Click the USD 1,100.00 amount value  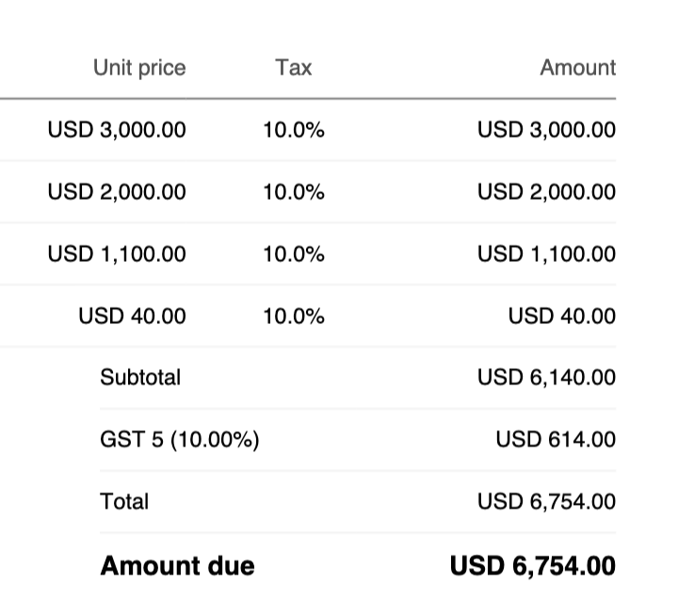(546, 254)
